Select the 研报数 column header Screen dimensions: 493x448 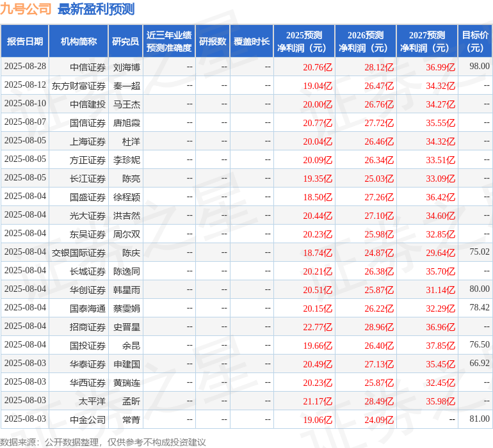click(213, 41)
